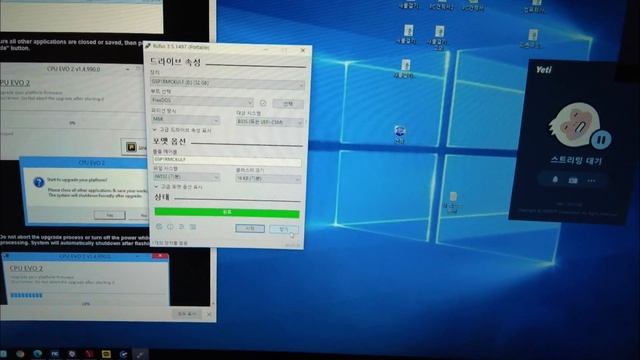Open the FAT32 file system dropdown
Screen dimensions: 640x360
coord(186,177)
